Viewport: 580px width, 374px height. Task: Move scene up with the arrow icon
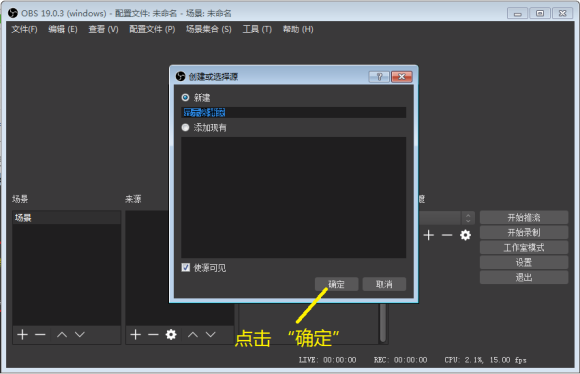point(62,335)
